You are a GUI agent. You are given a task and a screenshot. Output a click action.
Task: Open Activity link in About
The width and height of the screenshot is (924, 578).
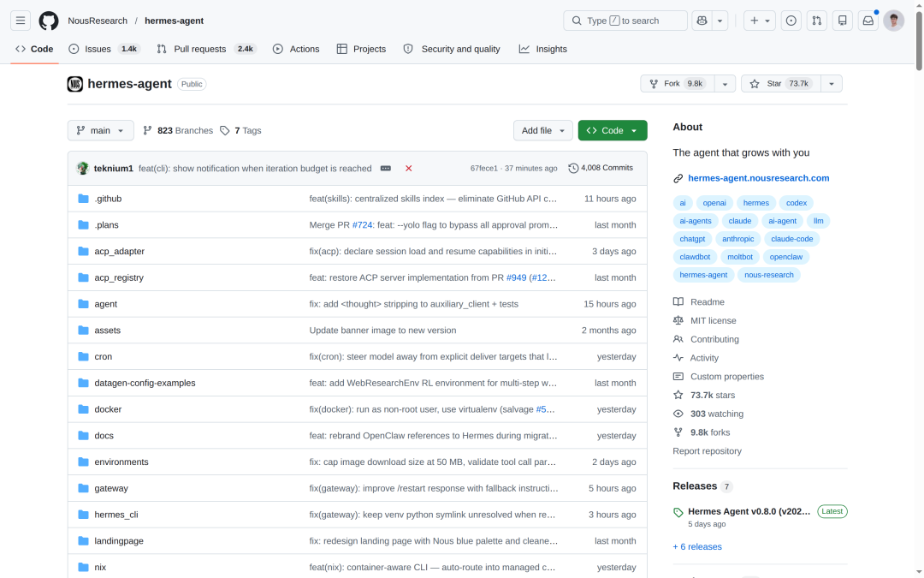[704, 358]
